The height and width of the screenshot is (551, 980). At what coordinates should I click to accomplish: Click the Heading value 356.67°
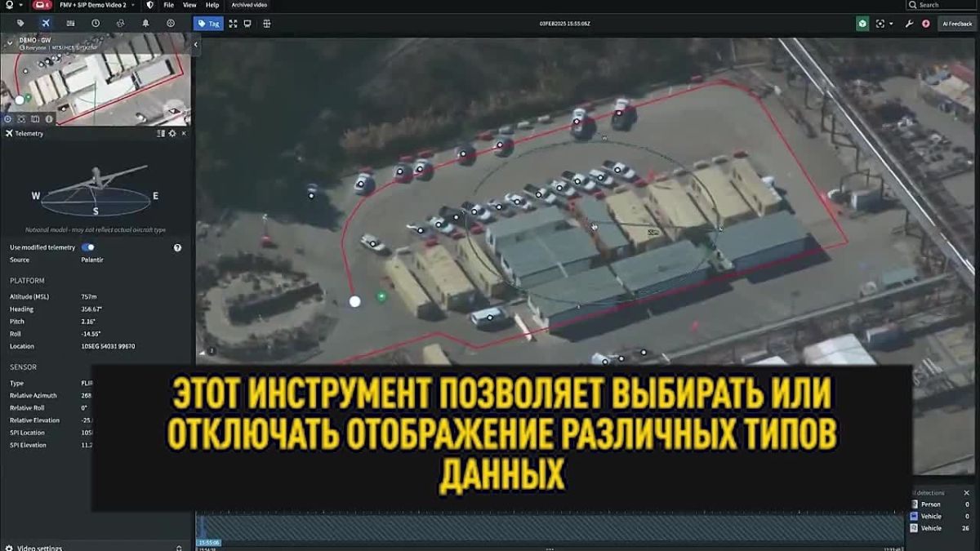click(x=91, y=309)
